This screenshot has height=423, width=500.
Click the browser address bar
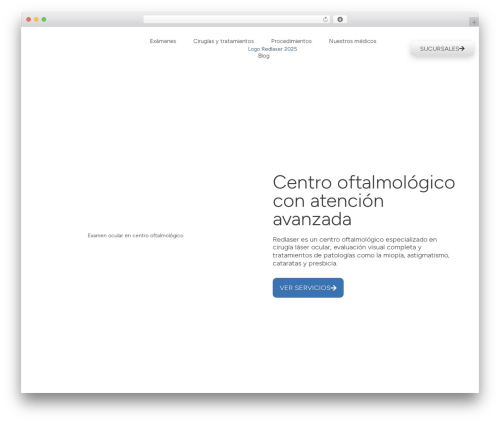[x=236, y=20]
